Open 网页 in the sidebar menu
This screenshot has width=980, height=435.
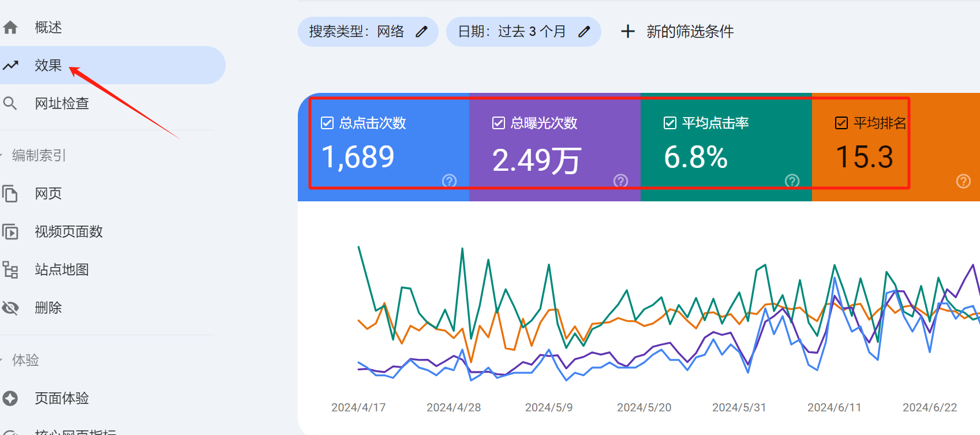point(48,194)
